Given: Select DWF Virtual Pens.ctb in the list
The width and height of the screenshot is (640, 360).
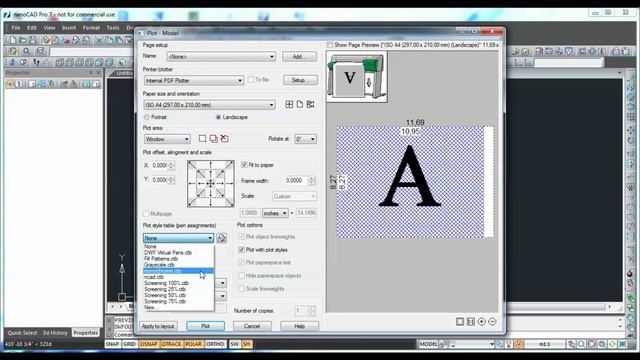Looking at the screenshot, I should pyautogui.click(x=178, y=253).
